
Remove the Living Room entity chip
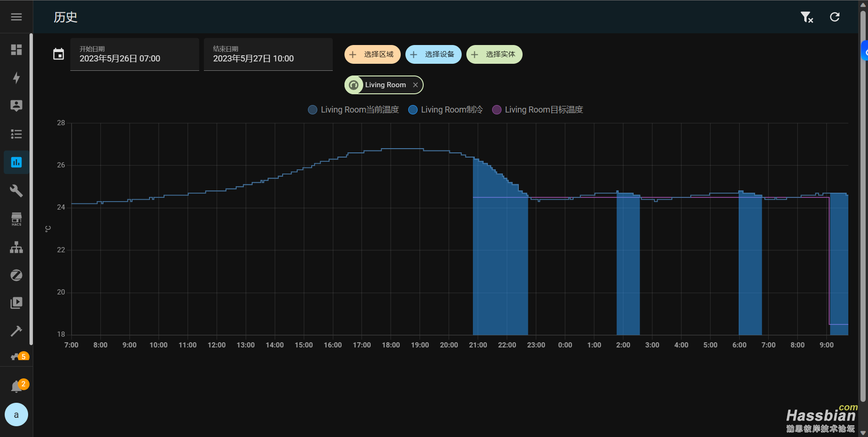[x=415, y=85]
